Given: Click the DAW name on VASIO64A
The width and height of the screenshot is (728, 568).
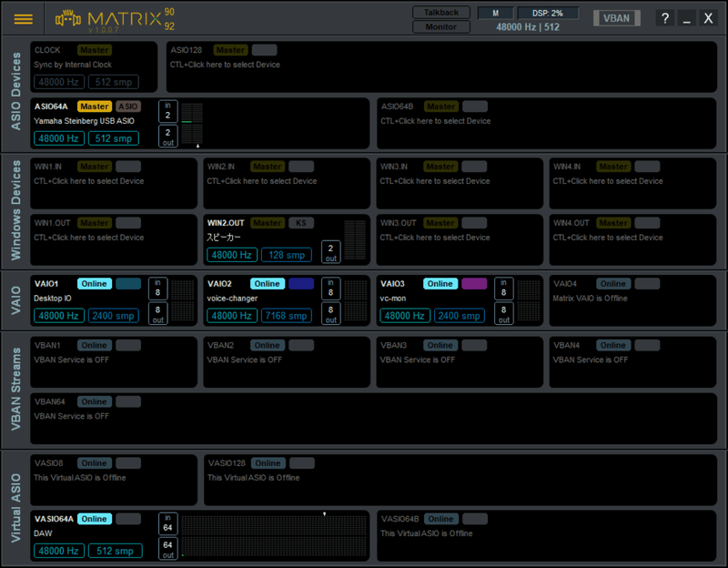Looking at the screenshot, I should point(43,533).
